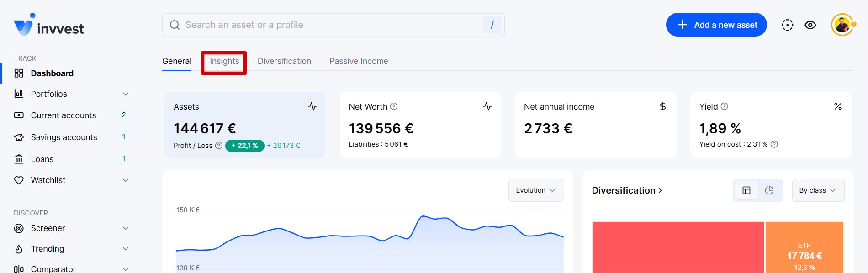The image size is (868, 273).
Task: Switch diversification to pie chart view
Action: (x=769, y=190)
